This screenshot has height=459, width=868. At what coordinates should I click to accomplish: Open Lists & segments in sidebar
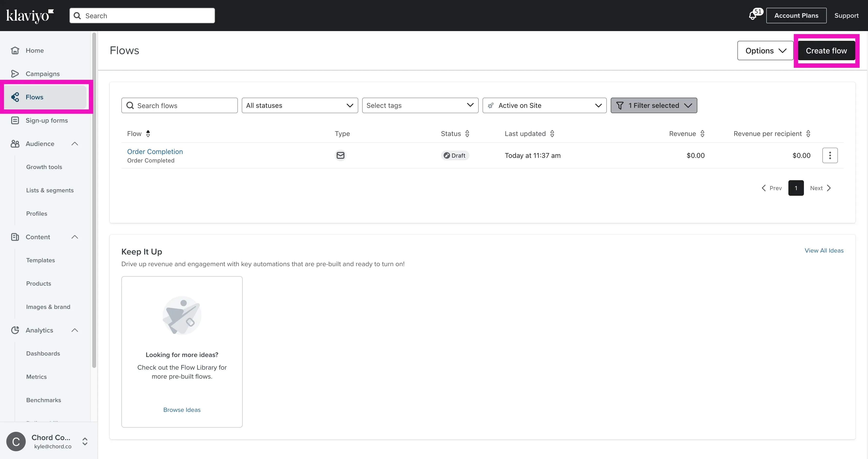50,190
